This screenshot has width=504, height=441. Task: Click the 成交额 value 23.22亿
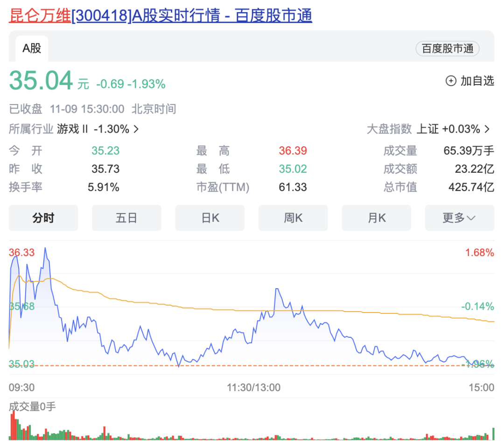pyautogui.click(x=475, y=169)
